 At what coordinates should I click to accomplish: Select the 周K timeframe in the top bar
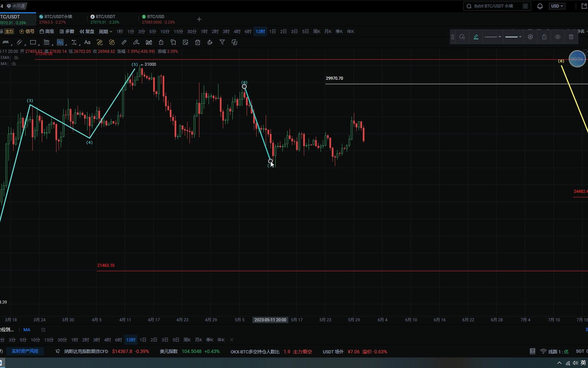pos(317,31)
